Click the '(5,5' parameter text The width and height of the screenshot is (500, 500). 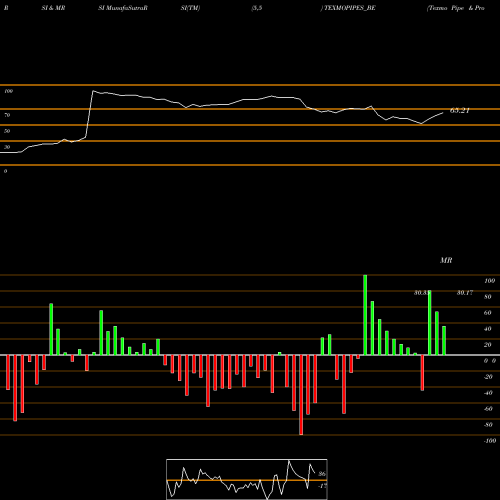pos(257,8)
